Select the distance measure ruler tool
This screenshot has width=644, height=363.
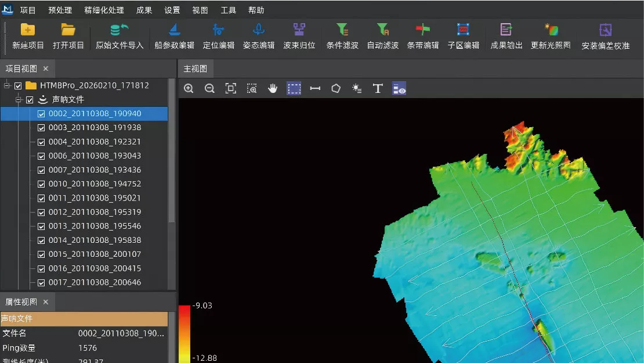pos(315,88)
